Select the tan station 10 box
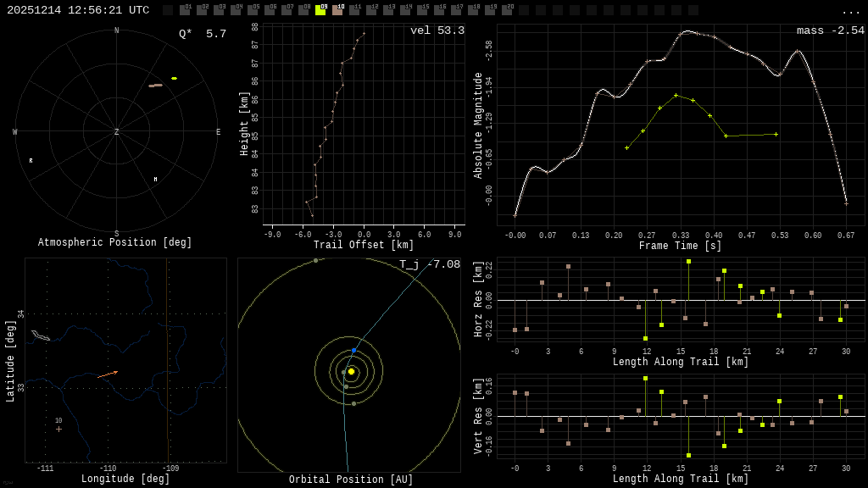 pyautogui.click(x=337, y=10)
